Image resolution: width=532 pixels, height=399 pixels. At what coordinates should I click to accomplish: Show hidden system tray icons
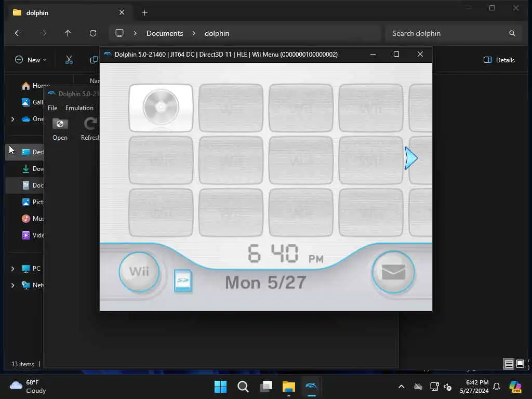coord(402,387)
